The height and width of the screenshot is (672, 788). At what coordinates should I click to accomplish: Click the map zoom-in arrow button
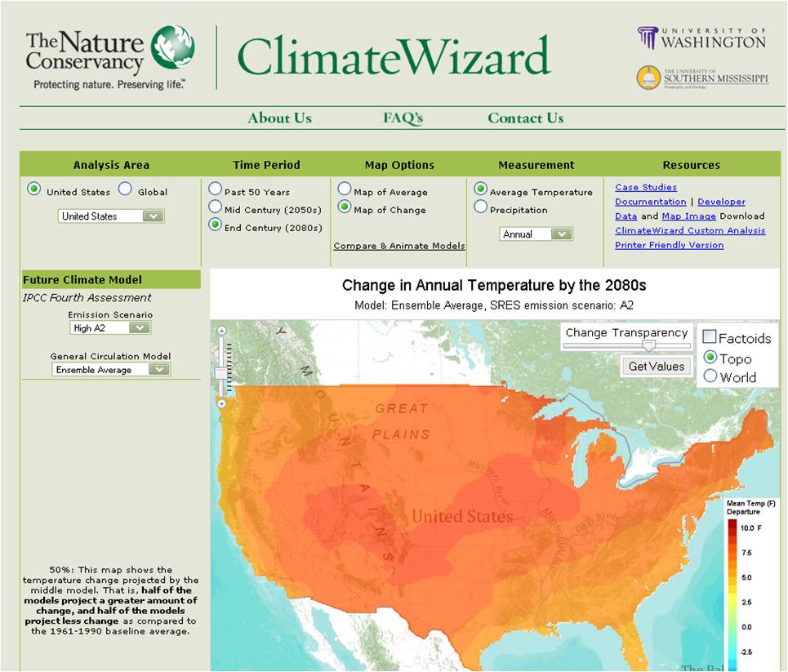pos(221,330)
